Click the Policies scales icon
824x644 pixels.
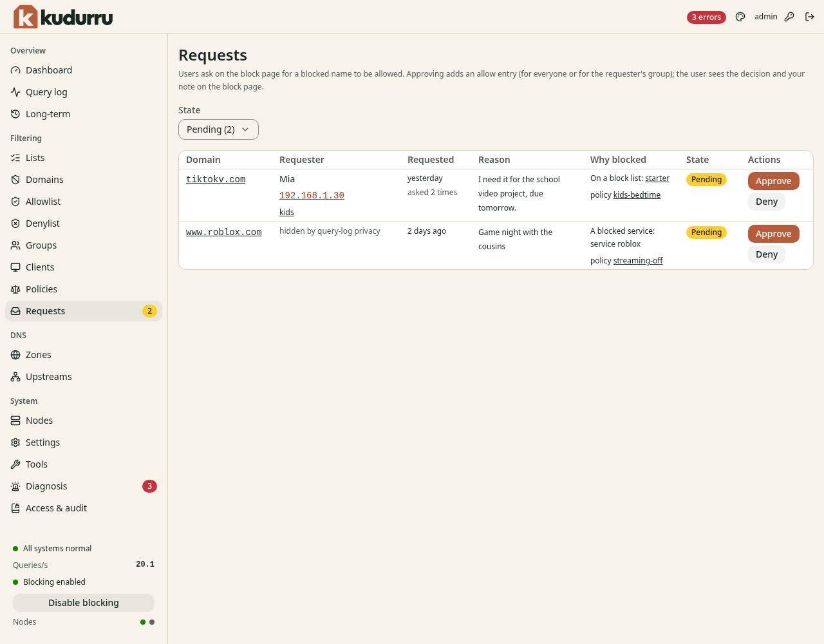click(x=15, y=289)
